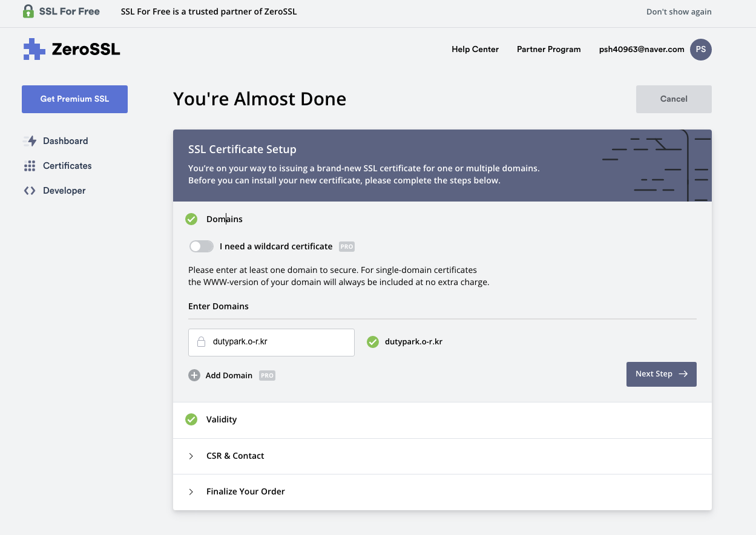756x535 pixels.
Task: Click the validated domain text dutypark.o-r.kr
Action: (413, 342)
